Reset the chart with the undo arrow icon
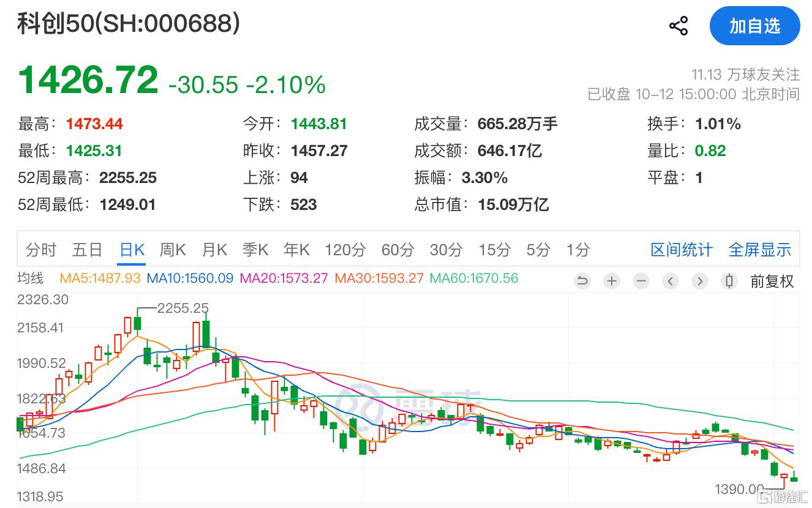812x508 pixels. coord(582,281)
